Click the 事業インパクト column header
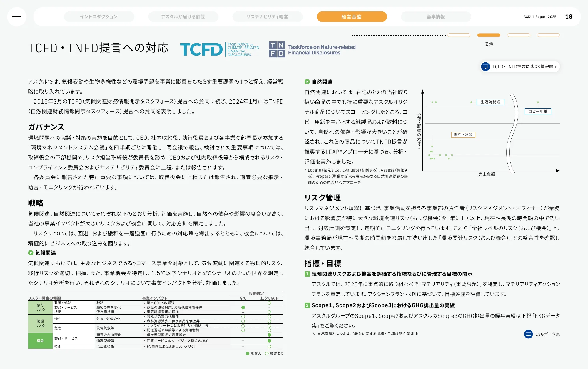The height and width of the screenshot is (369, 588). point(155,298)
